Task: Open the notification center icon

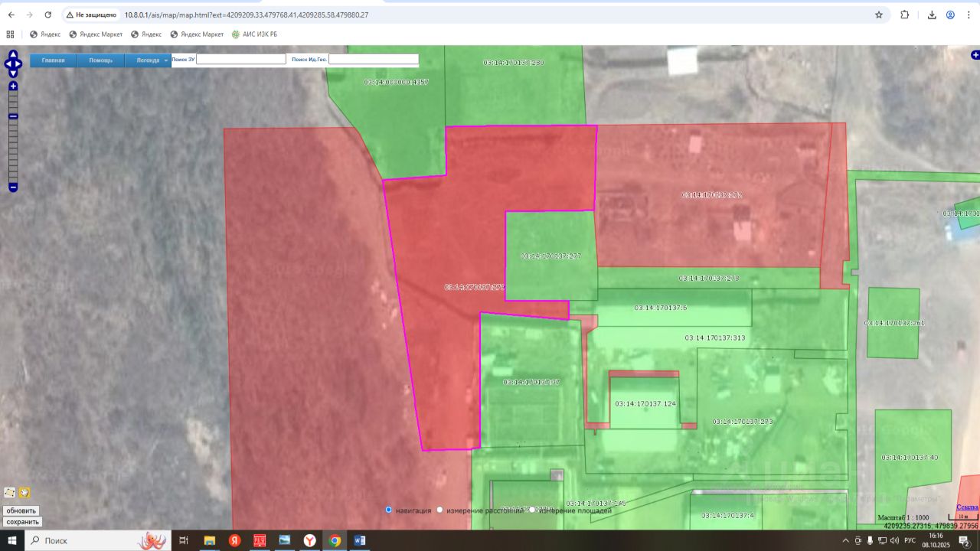Action: click(965, 541)
